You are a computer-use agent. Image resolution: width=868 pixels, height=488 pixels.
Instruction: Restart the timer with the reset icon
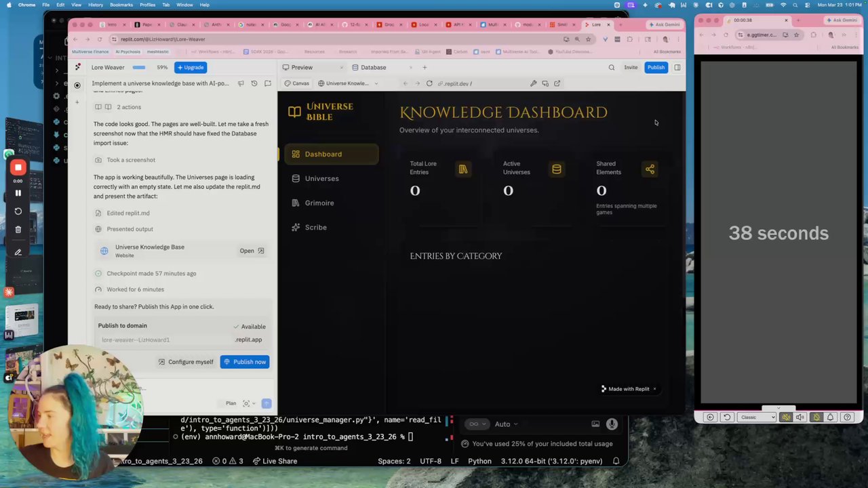click(727, 418)
